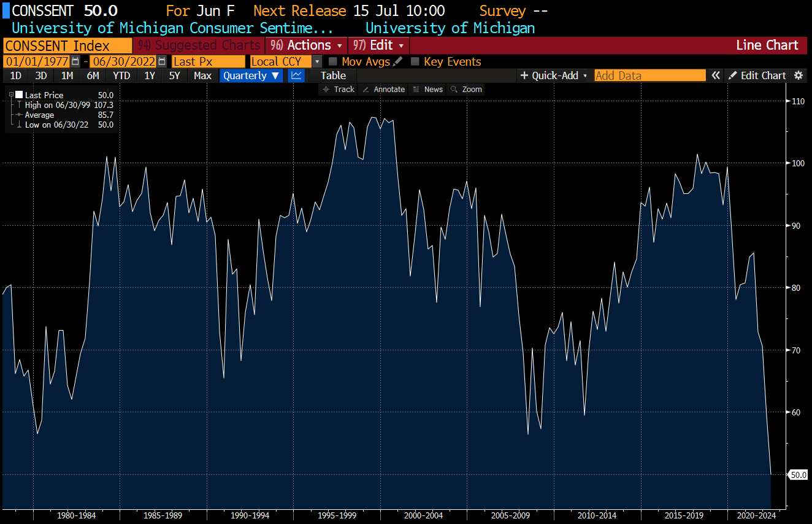This screenshot has width=812, height=524.
Task: Enable the Mov Avgs checkbox
Action: (x=333, y=61)
